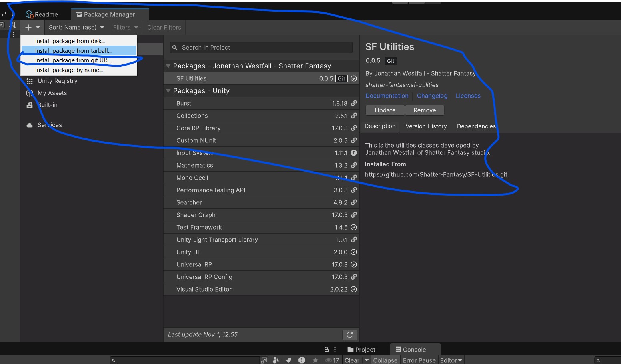
Task: Select the Custom NUnit package
Action: (261, 140)
